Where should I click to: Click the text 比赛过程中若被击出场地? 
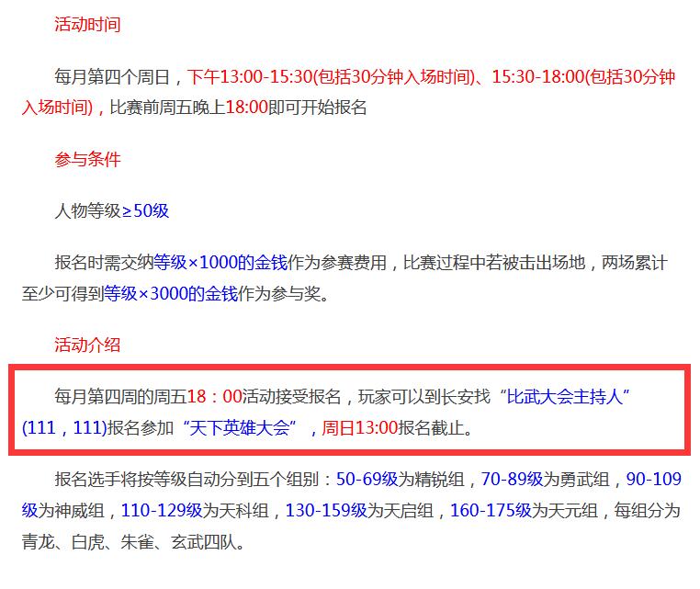coord(494,262)
